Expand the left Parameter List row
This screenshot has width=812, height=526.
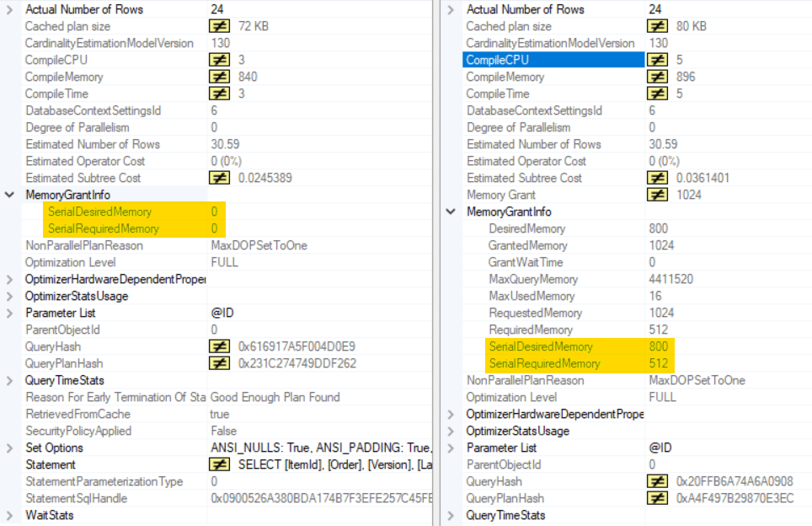(x=10, y=313)
